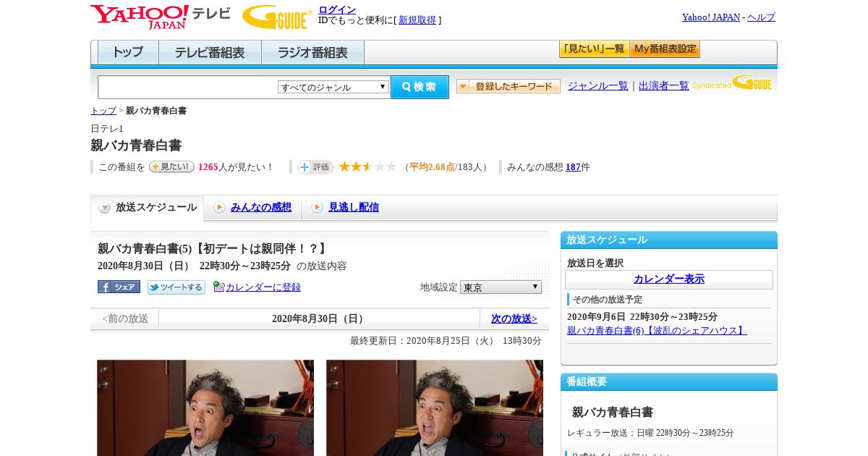Switch to the みんなの感想 tab

pyautogui.click(x=261, y=207)
